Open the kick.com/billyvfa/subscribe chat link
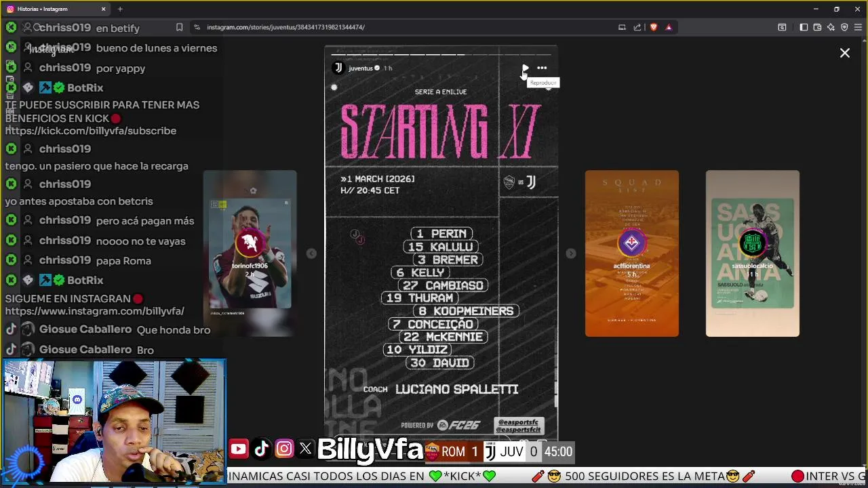 click(91, 131)
